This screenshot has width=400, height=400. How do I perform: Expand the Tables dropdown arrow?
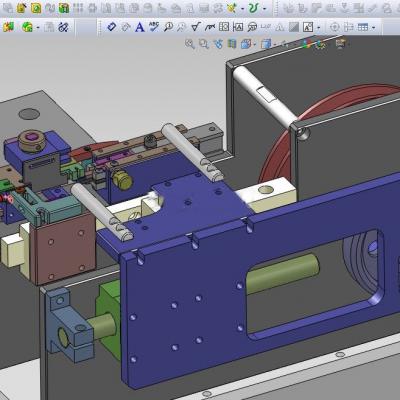coord(373,27)
